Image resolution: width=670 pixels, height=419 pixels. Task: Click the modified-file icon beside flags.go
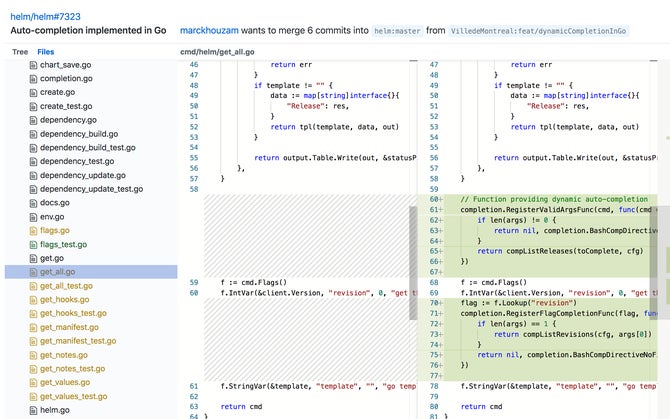pyautogui.click(x=33, y=231)
